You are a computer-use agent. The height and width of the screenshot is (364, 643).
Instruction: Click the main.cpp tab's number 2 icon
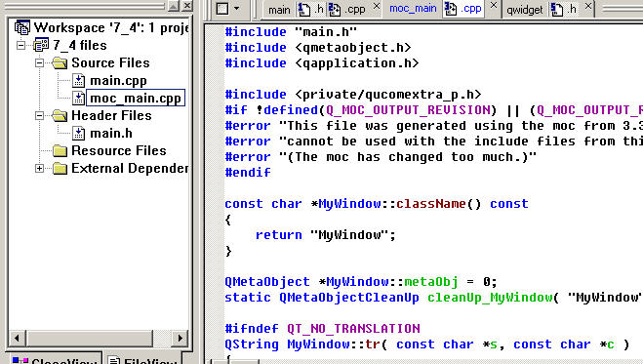click(335, 10)
